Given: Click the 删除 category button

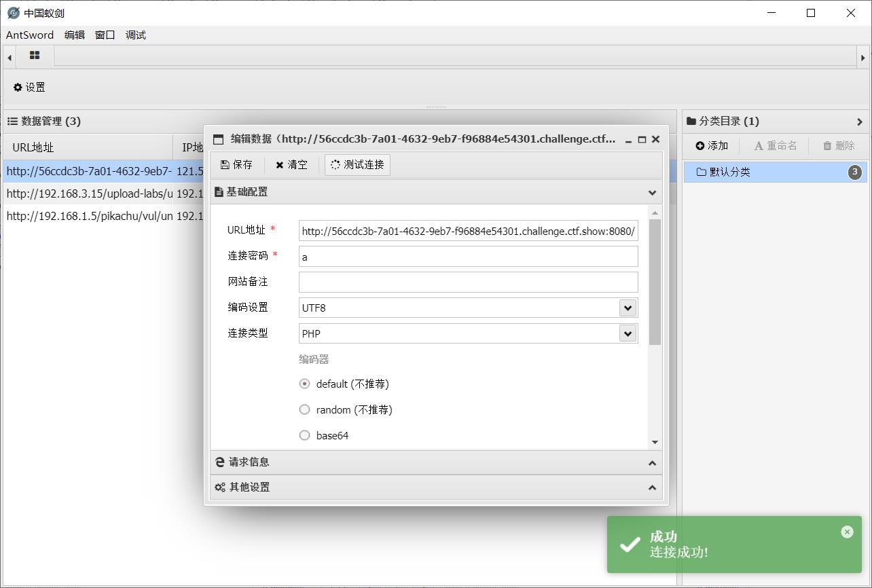Looking at the screenshot, I should 839,146.
